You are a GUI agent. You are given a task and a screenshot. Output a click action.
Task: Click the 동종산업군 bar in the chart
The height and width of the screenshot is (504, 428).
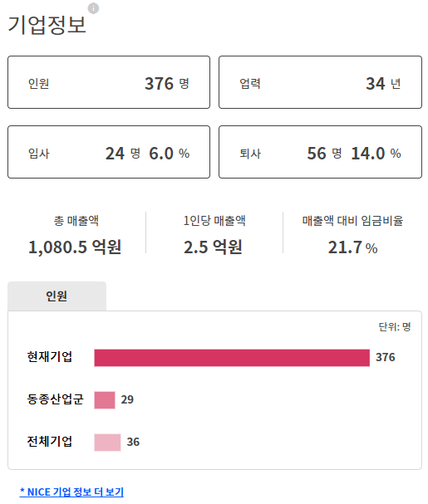(105, 400)
